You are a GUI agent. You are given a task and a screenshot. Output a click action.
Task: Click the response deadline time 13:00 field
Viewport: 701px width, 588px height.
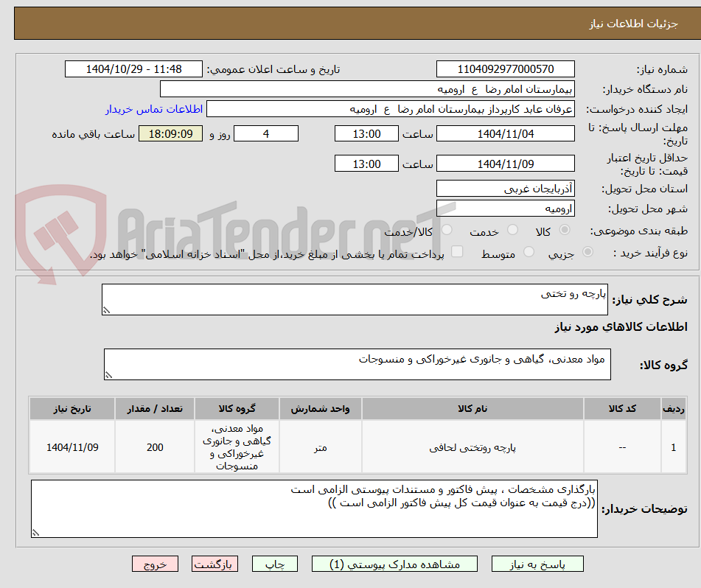(x=366, y=133)
